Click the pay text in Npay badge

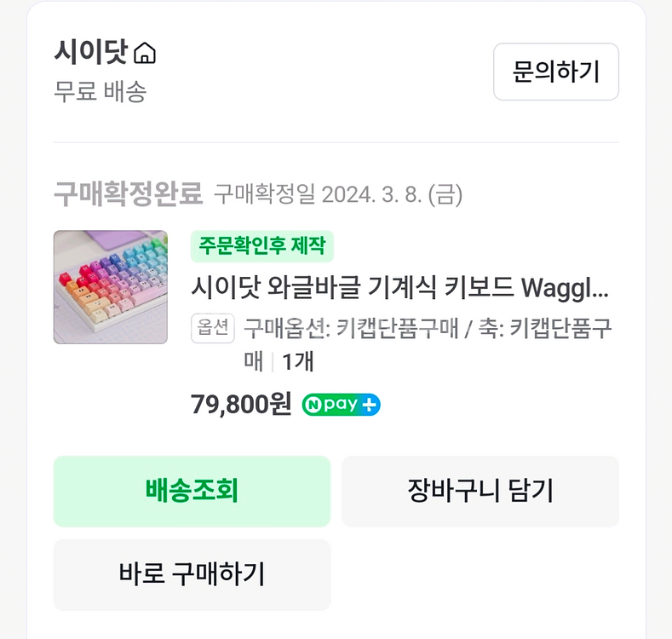341,406
